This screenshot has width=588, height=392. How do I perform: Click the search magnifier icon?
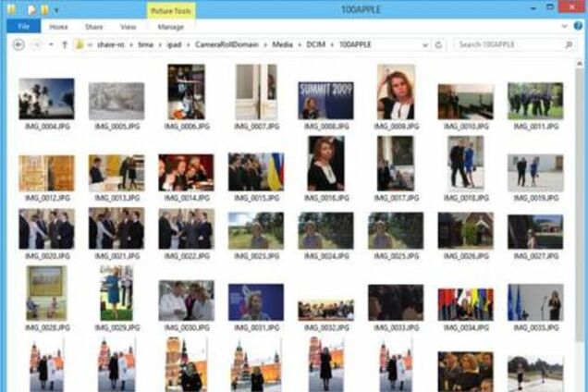568,44
